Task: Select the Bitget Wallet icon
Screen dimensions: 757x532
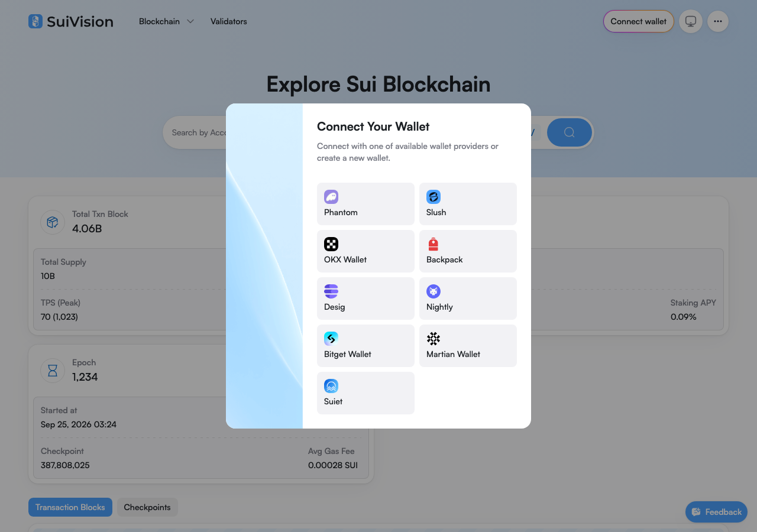Action: click(331, 339)
